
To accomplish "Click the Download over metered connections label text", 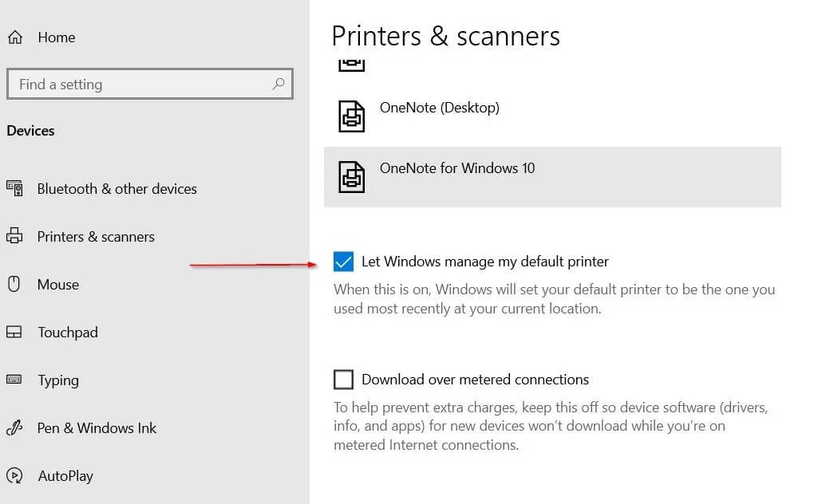I will [x=475, y=380].
